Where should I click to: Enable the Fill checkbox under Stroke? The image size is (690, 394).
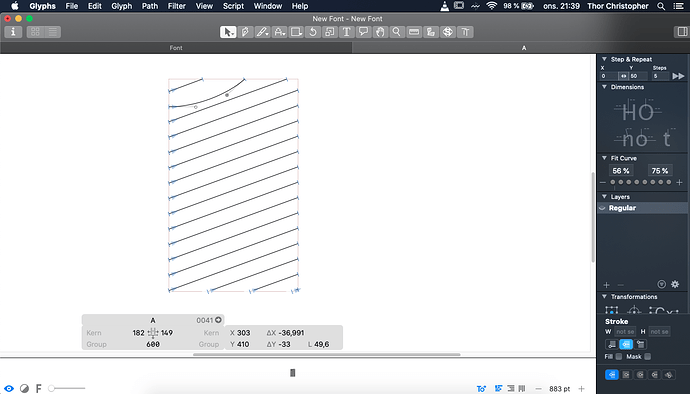pyautogui.click(x=619, y=357)
